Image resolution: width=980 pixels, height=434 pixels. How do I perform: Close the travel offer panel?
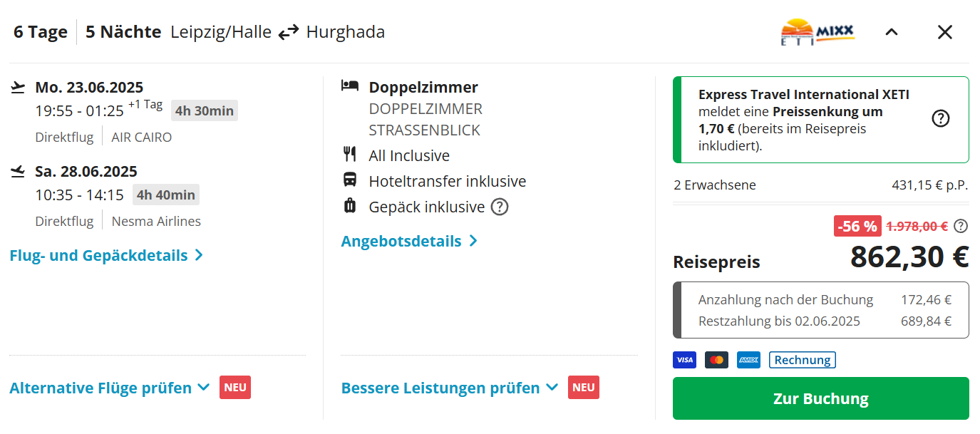[945, 32]
